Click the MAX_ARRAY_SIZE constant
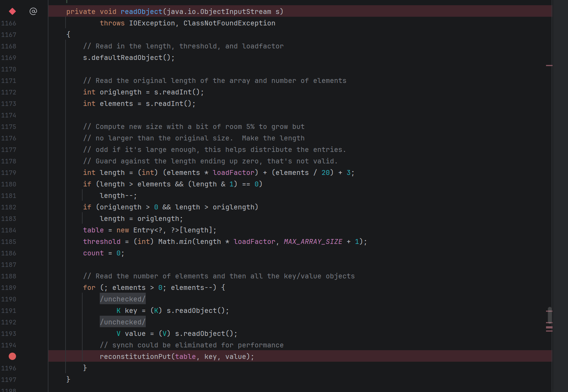 (x=313, y=242)
